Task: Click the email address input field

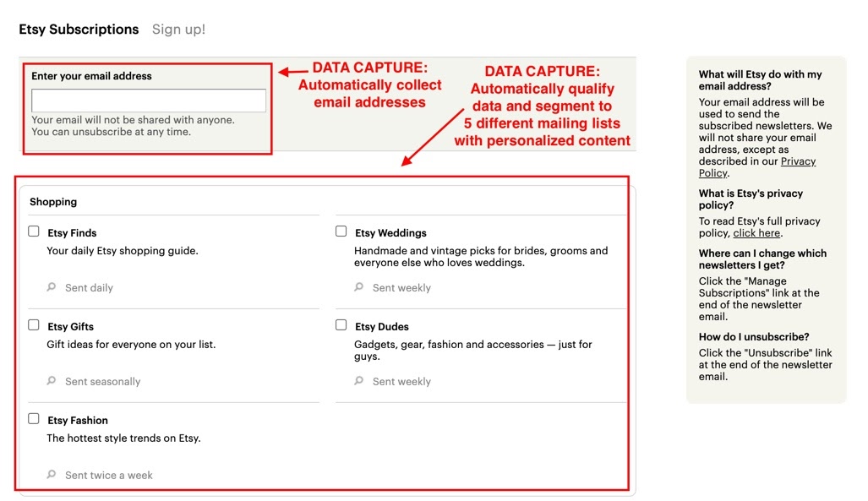Action: coord(149,101)
